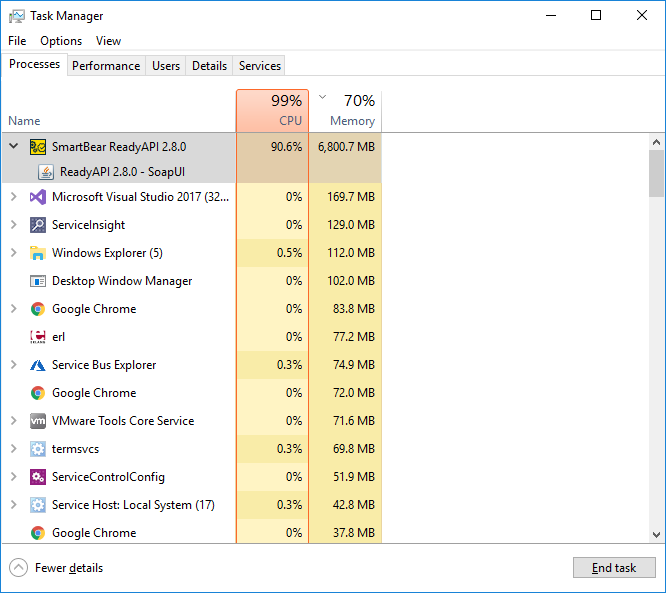The image size is (666, 593).
Task: Click the termsvcs gear icon
Action: click(38, 449)
